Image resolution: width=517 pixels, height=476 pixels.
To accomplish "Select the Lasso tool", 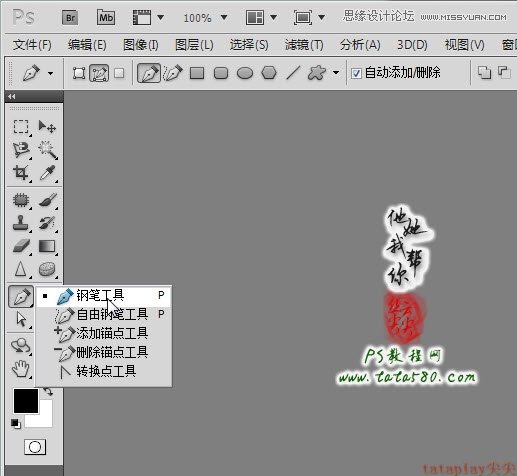I will (21, 150).
